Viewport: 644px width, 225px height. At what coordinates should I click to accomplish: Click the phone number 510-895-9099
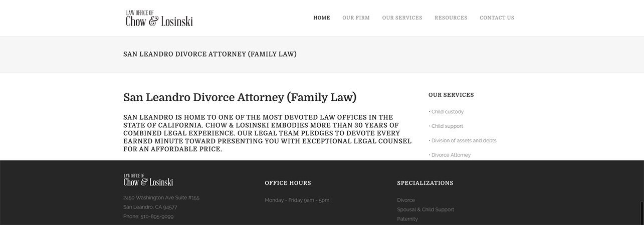[x=157, y=216]
